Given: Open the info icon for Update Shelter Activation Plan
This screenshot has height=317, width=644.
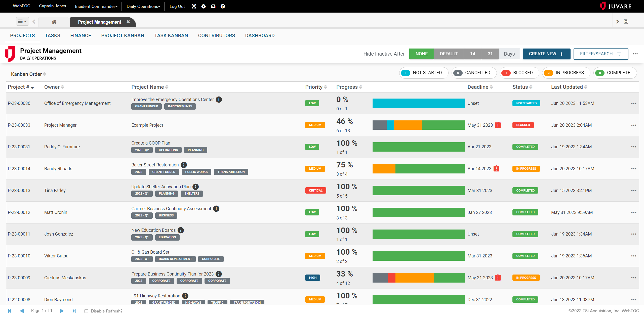Looking at the screenshot, I should 195,187.
